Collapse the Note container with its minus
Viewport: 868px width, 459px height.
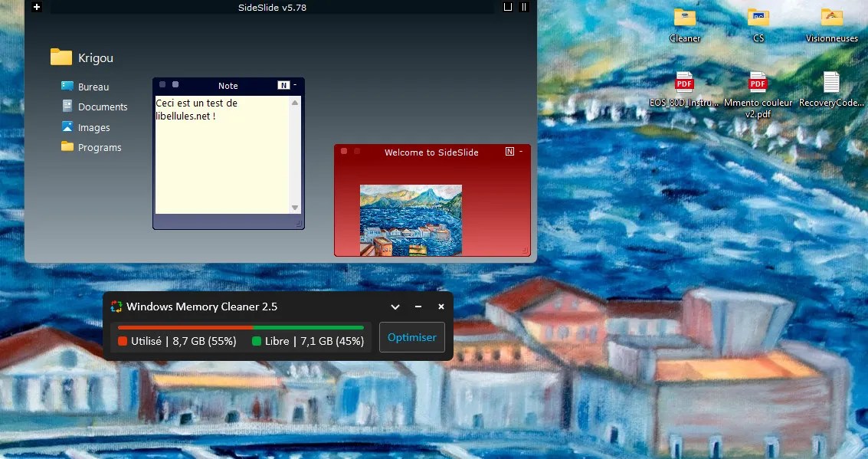(295, 85)
